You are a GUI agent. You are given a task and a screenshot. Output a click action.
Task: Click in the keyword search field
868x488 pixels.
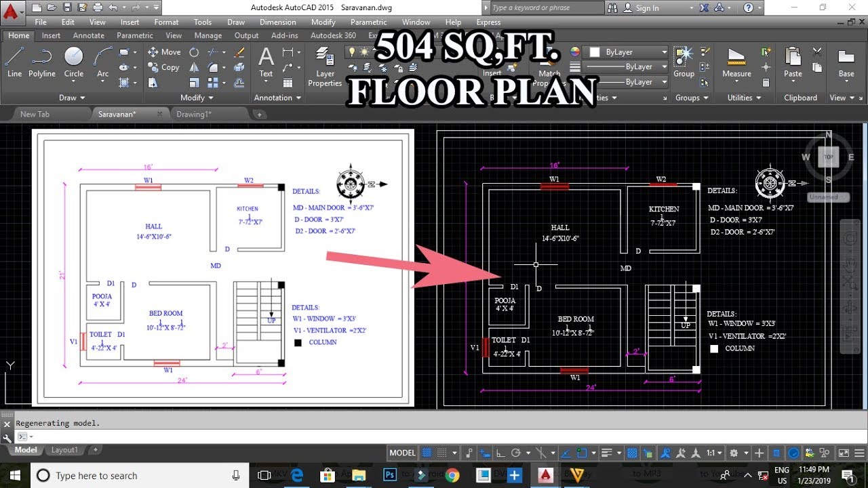[546, 8]
